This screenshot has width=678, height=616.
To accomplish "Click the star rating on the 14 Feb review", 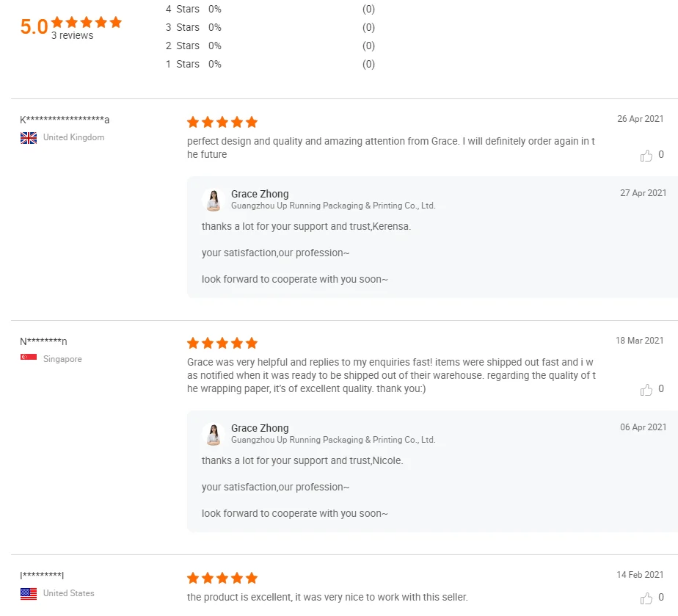I will click(x=222, y=578).
